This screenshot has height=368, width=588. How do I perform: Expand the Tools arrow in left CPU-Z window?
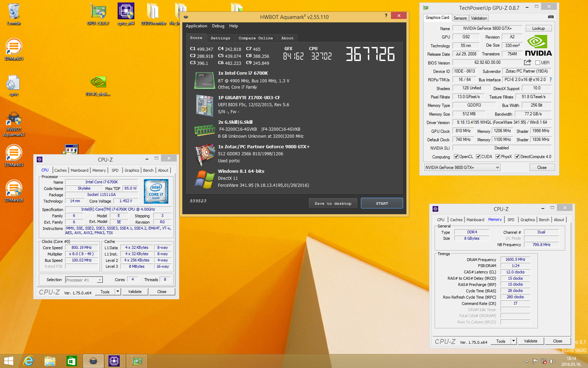(118, 292)
